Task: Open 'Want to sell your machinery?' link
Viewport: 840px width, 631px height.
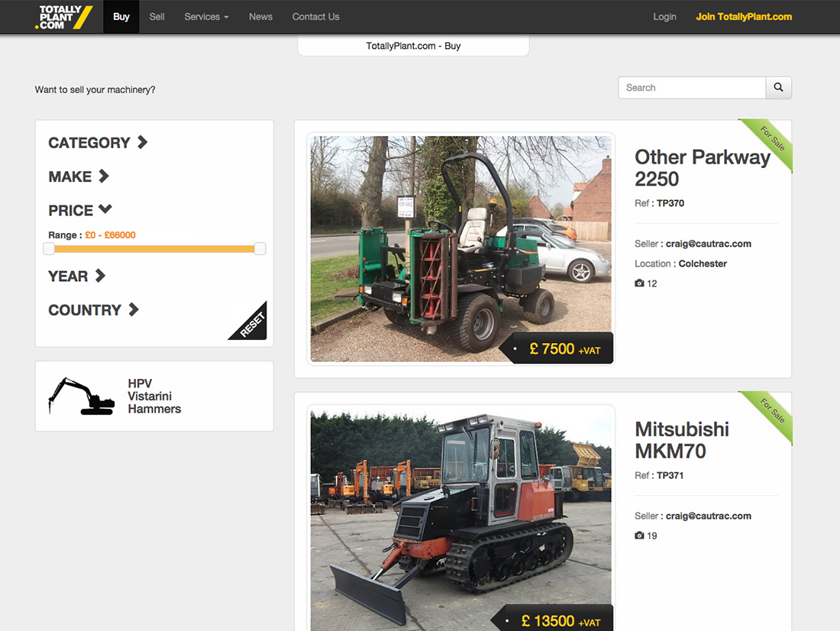Action: click(95, 89)
